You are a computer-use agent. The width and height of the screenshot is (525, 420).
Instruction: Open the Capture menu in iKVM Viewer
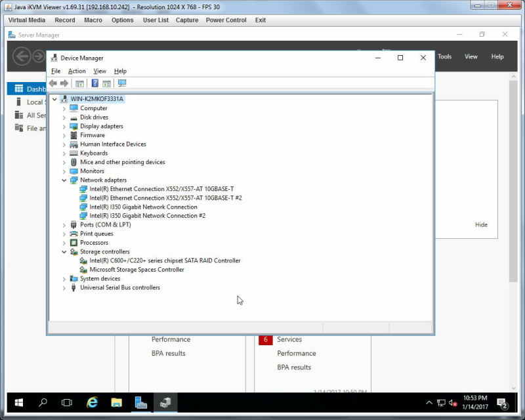pyautogui.click(x=187, y=20)
